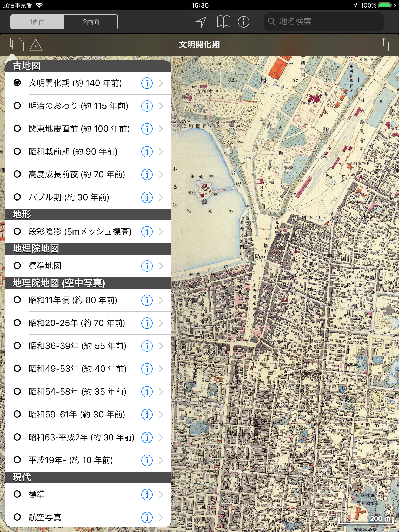399x532 pixels.
Task: Focus the 地名検索 search field
Action: click(x=324, y=22)
